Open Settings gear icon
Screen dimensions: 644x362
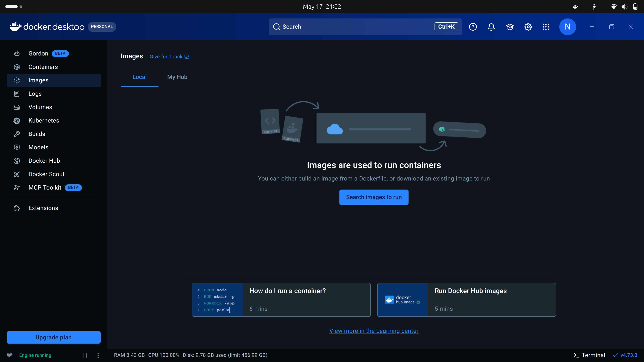click(x=528, y=27)
